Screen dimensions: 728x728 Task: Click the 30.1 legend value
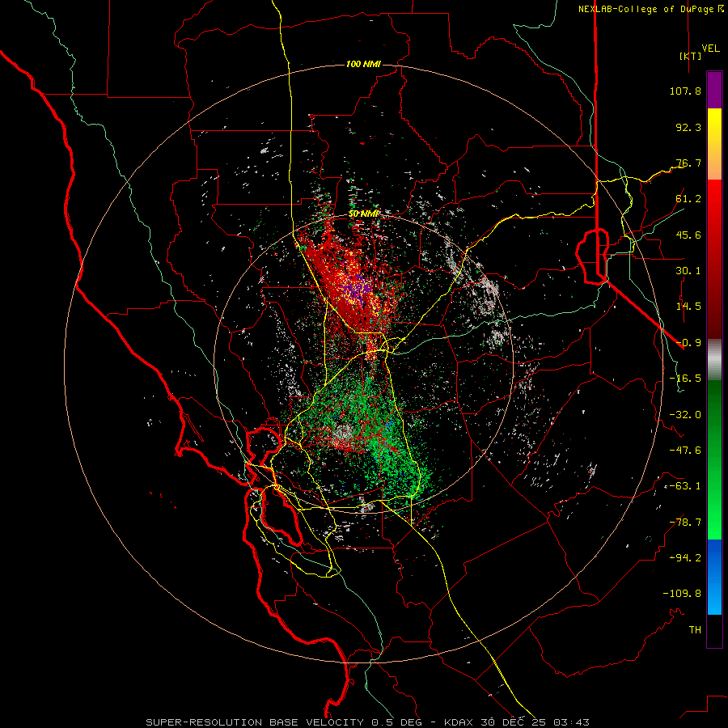pos(688,271)
